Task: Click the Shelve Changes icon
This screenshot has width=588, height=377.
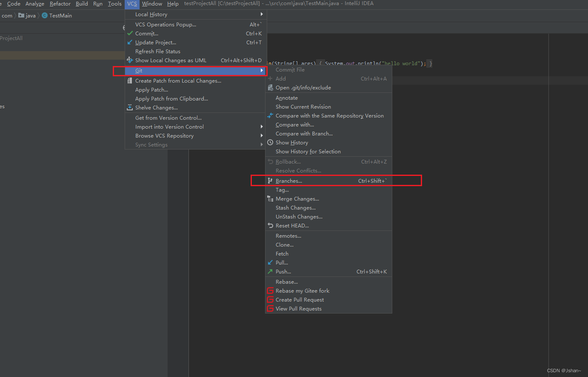Action: click(x=130, y=107)
